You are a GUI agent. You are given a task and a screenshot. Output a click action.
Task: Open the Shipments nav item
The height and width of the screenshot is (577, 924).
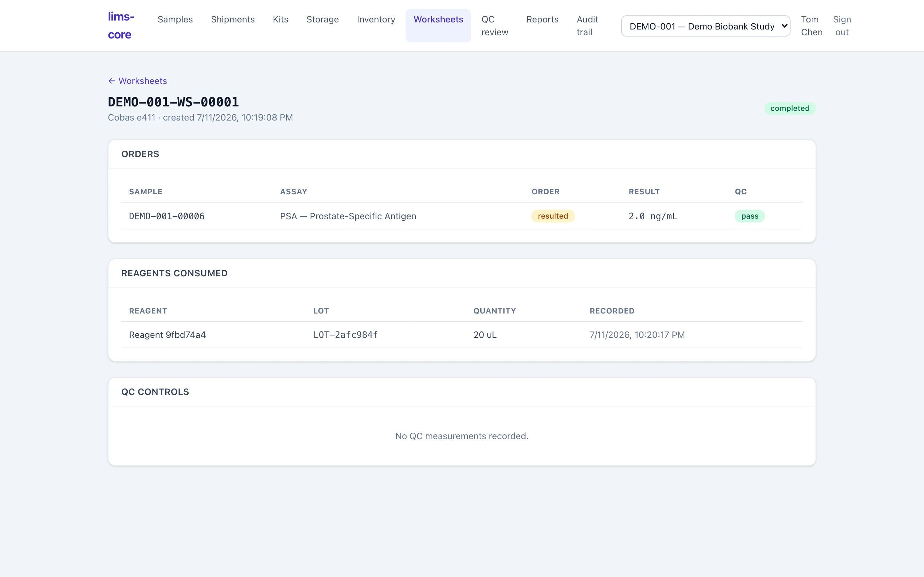click(233, 20)
